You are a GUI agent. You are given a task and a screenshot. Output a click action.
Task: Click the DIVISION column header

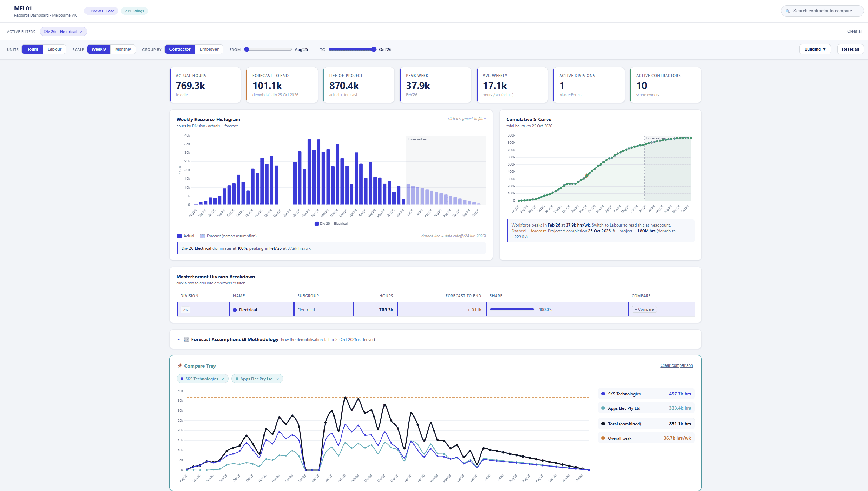[189, 296]
